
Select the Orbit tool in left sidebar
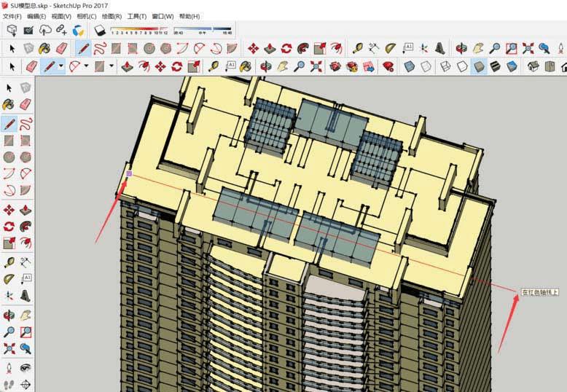(x=9, y=315)
